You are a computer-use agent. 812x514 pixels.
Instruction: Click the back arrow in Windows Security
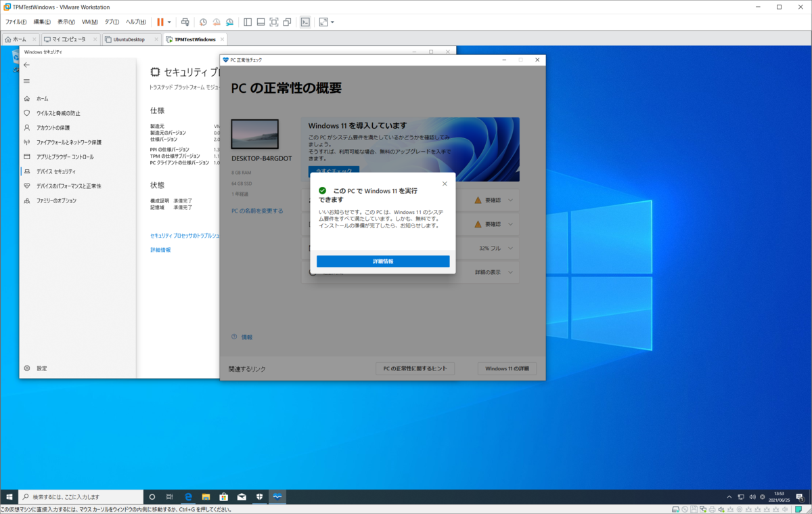[x=26, y=65]
